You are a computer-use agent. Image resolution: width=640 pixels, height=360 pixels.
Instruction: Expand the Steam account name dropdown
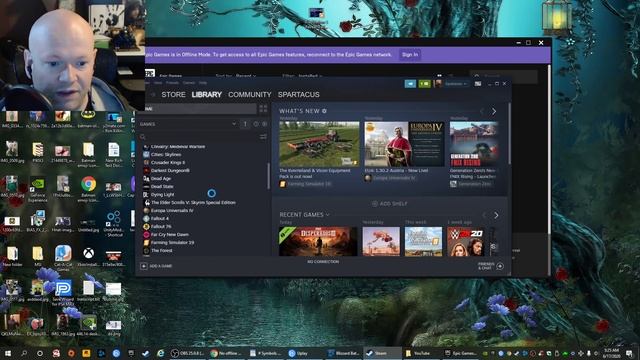456,84
